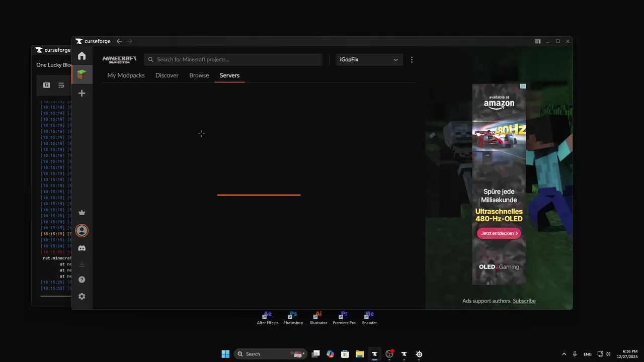Click the curseforge anvil logo in front window
The image size is (644, 362).
coord(79,41)
